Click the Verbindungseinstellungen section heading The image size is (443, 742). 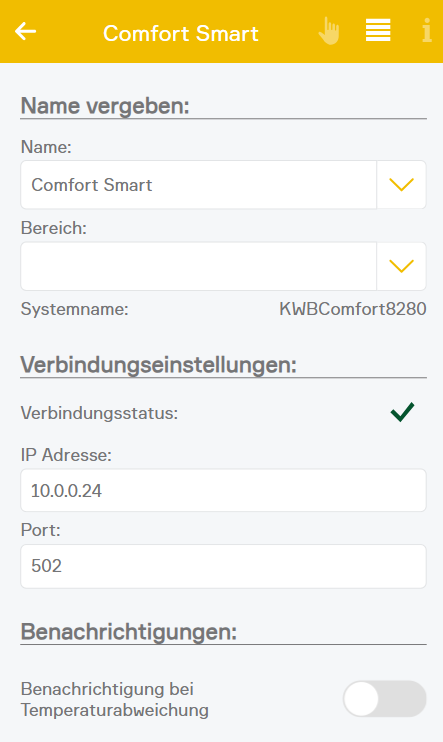159,365
